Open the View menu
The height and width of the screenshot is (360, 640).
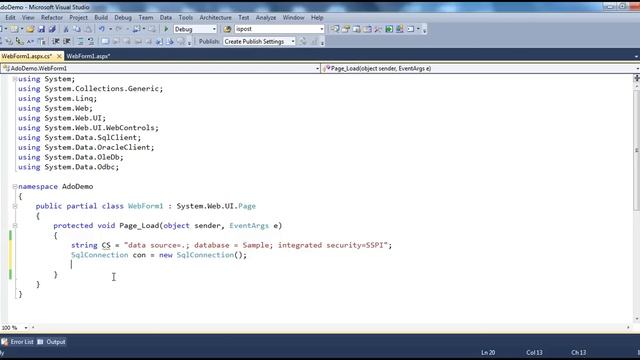click(x=28, y=18)
